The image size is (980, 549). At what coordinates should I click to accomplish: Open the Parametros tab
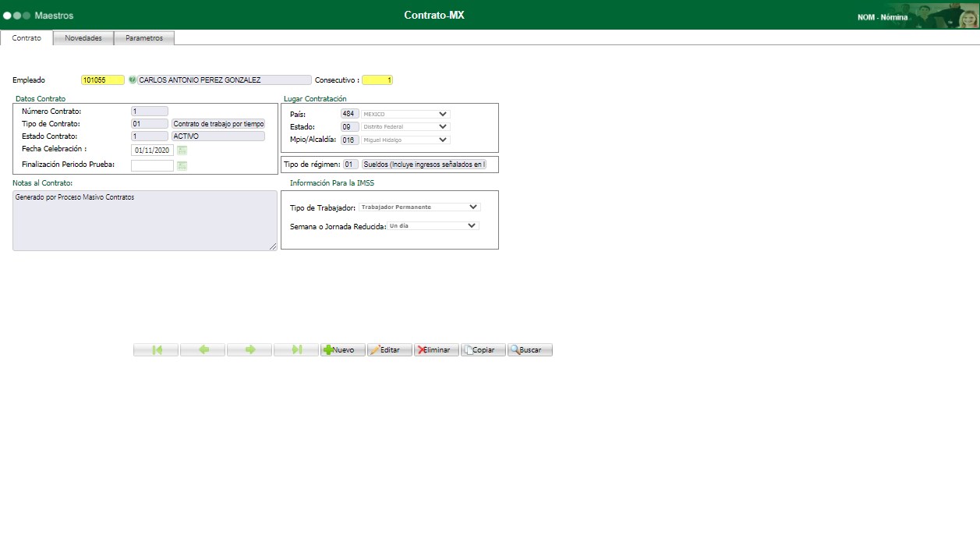pos(144,38)
